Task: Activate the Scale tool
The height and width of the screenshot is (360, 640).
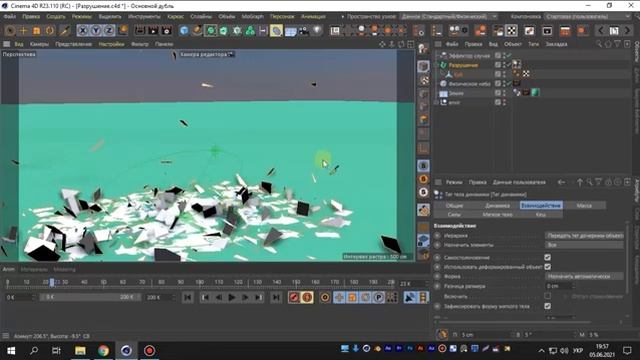Action: pyautogui.click(x=36, y=31)
